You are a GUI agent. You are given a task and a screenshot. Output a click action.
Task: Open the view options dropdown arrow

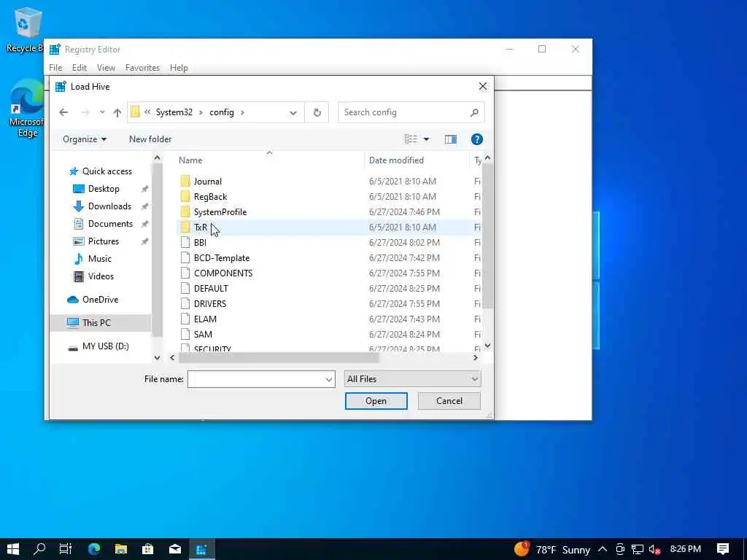pos(426,139)
